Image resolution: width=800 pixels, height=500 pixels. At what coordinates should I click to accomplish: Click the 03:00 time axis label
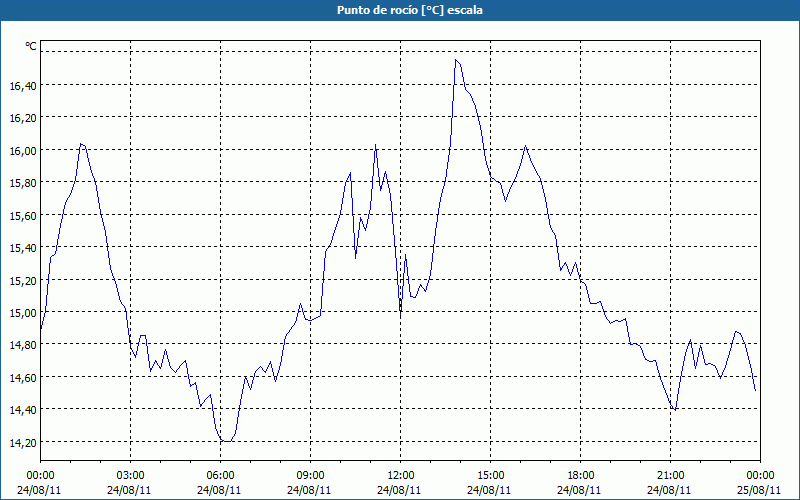point(131,476)
